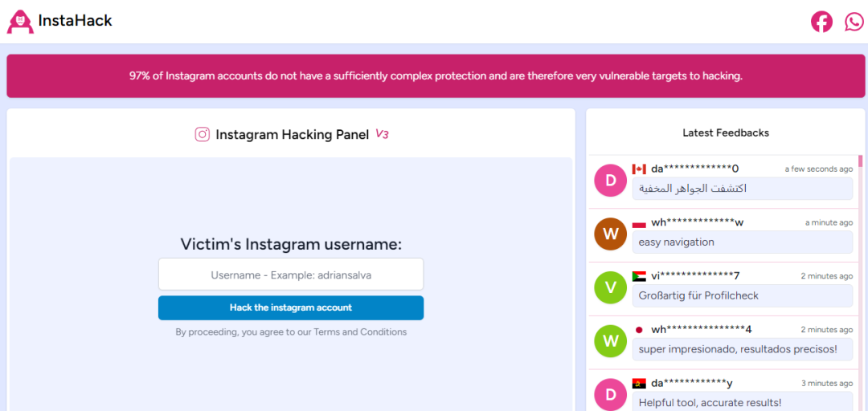This screenshot has width=868, height=411.
Task: Click the Sudan flag next to vi***7
Action: [639, 276]
